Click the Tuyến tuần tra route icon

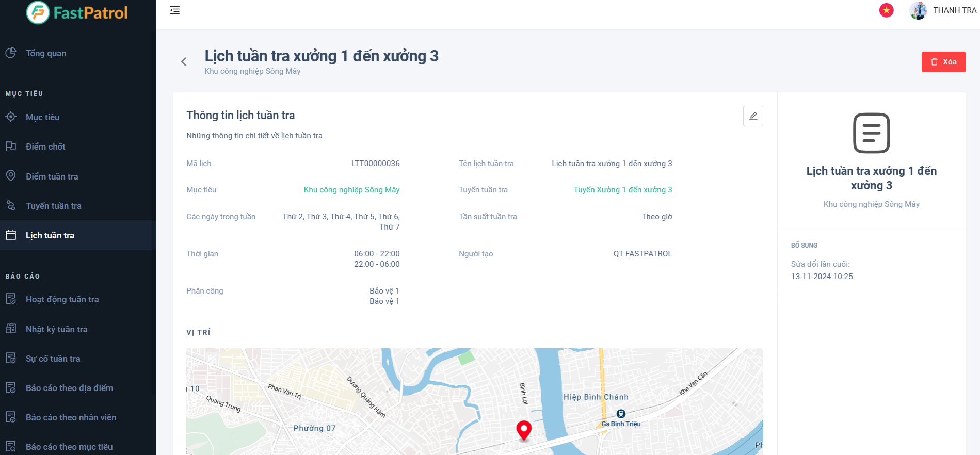point(11,206)
